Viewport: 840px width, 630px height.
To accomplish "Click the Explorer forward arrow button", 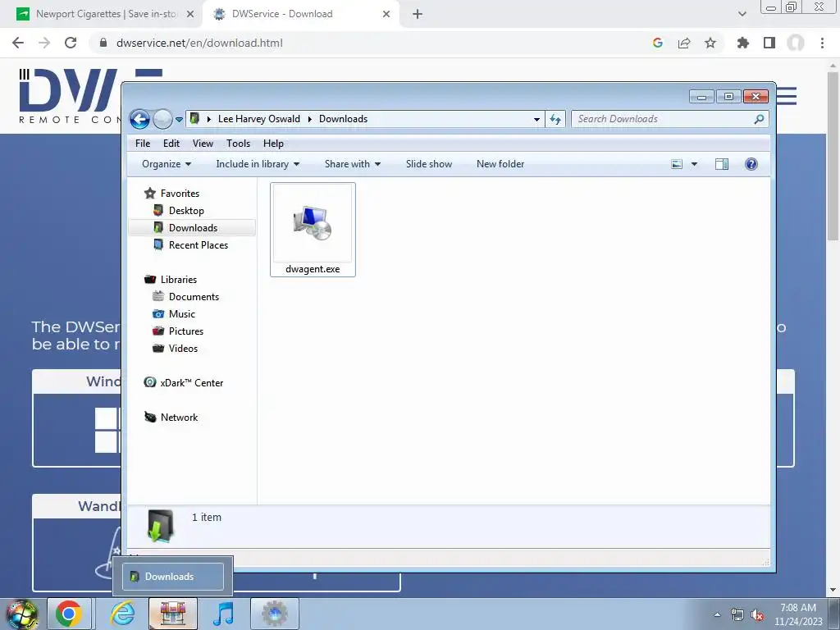I will [x=162, y=119].
